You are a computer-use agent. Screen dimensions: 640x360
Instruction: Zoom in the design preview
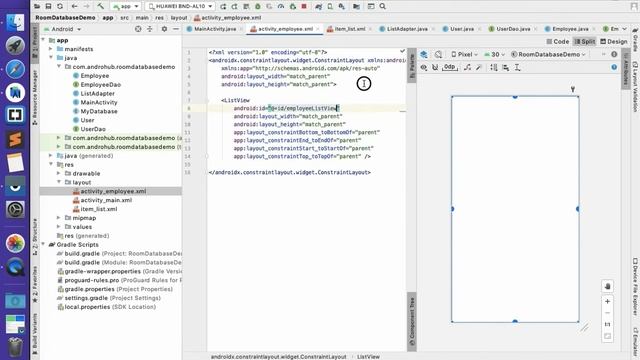coord(607,301)
